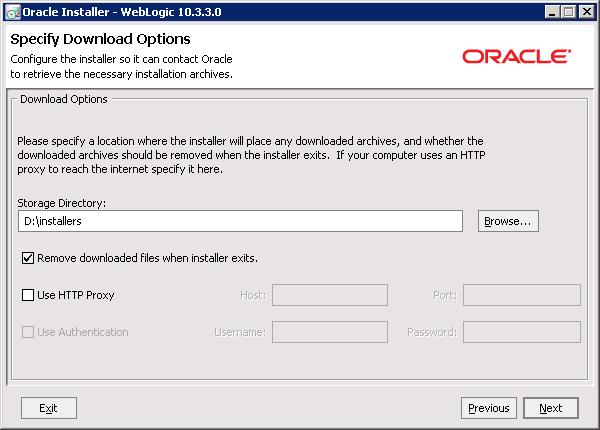Toggle Remove downloaded files when installer exits
The image size is (600, 430).
[x=28, y=258]
